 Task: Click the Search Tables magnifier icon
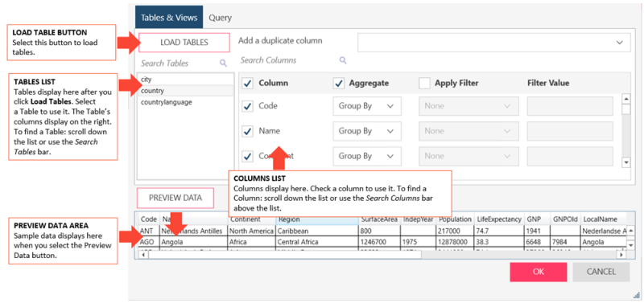tap(223, 63)
